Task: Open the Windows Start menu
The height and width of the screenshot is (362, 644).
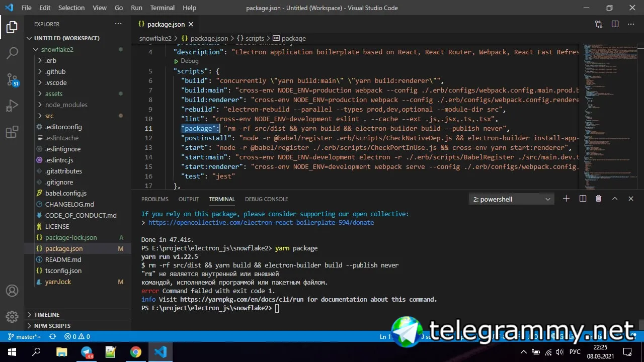Action: pyautogui.click(x=12, y=352)
